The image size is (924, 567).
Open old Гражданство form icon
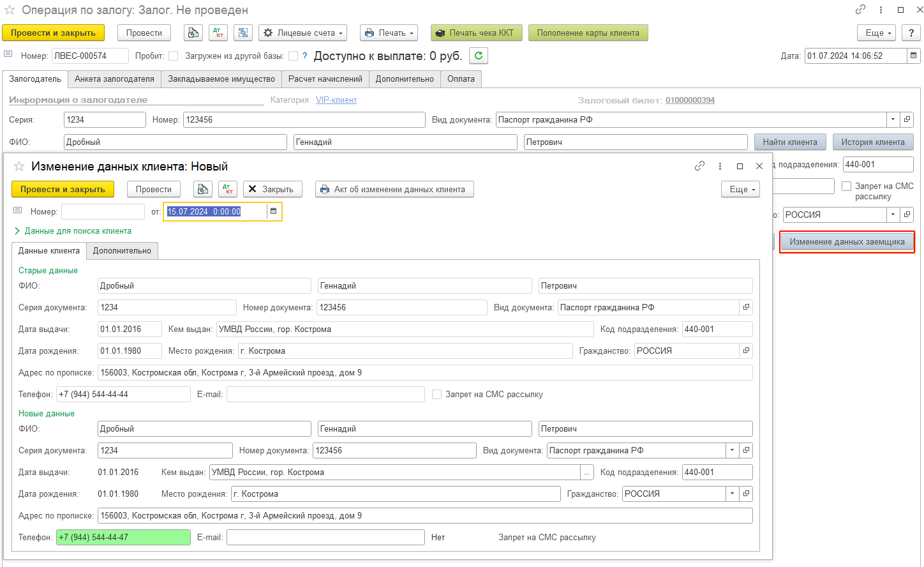[746, 351]
